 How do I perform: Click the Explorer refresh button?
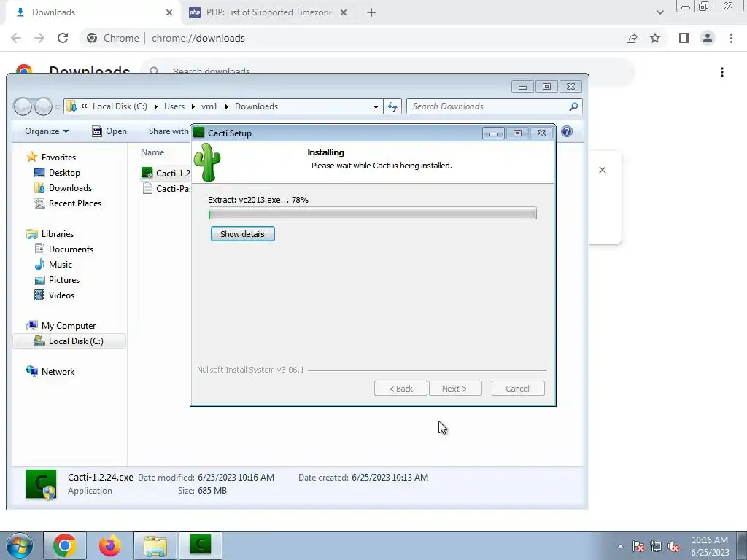tap(392, 106)
